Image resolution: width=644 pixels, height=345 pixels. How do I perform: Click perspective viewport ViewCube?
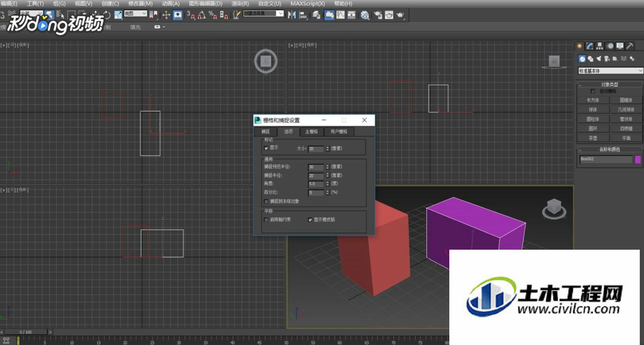pos(554,208)
